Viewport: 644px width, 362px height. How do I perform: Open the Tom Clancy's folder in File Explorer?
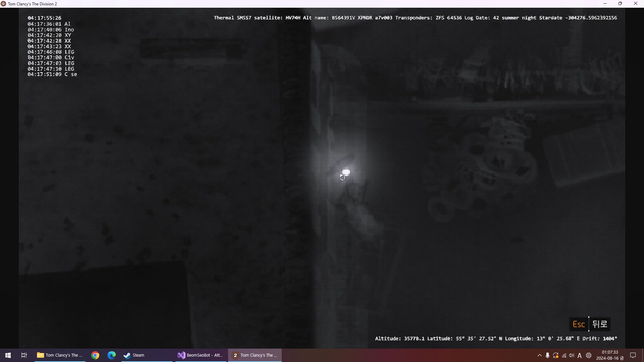click(60, 355)
